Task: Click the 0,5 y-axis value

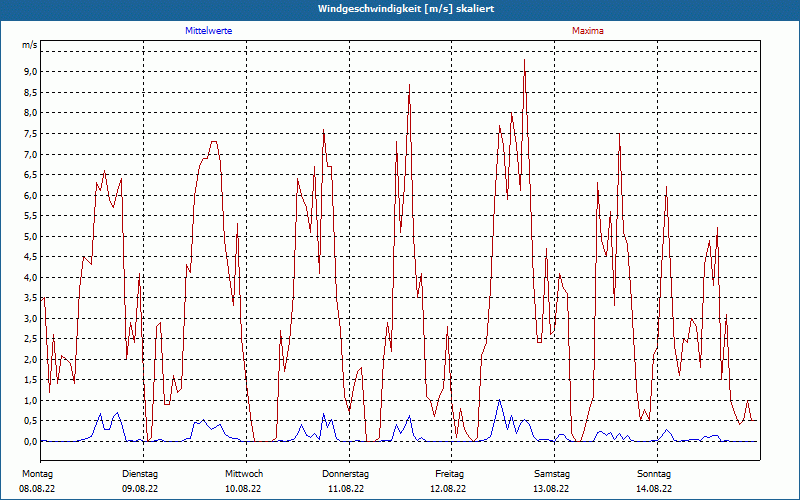Action: coord(31,421)
